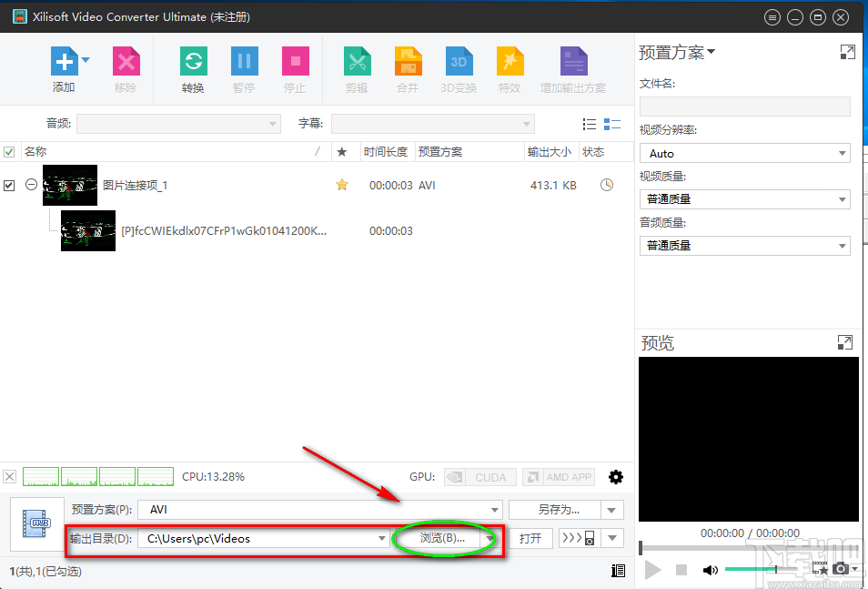Click the 浏览(B)... browse button
868x589 pixels.
(442, 538)
